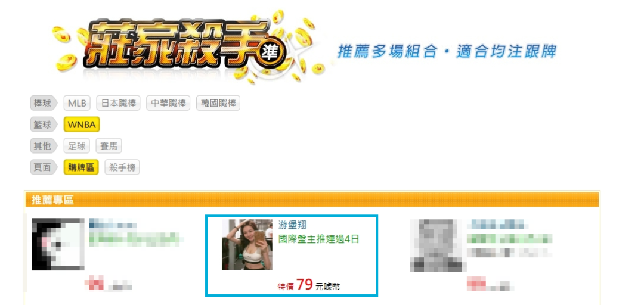Toggle the WNBA basketball filter
644x305 pixels.
82,125
